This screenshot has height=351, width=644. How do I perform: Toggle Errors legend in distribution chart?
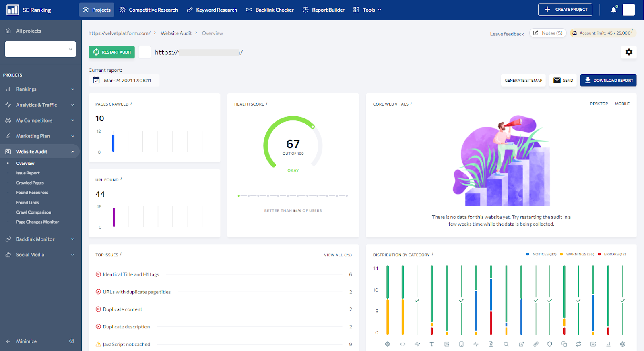click(x=612, y=254)
